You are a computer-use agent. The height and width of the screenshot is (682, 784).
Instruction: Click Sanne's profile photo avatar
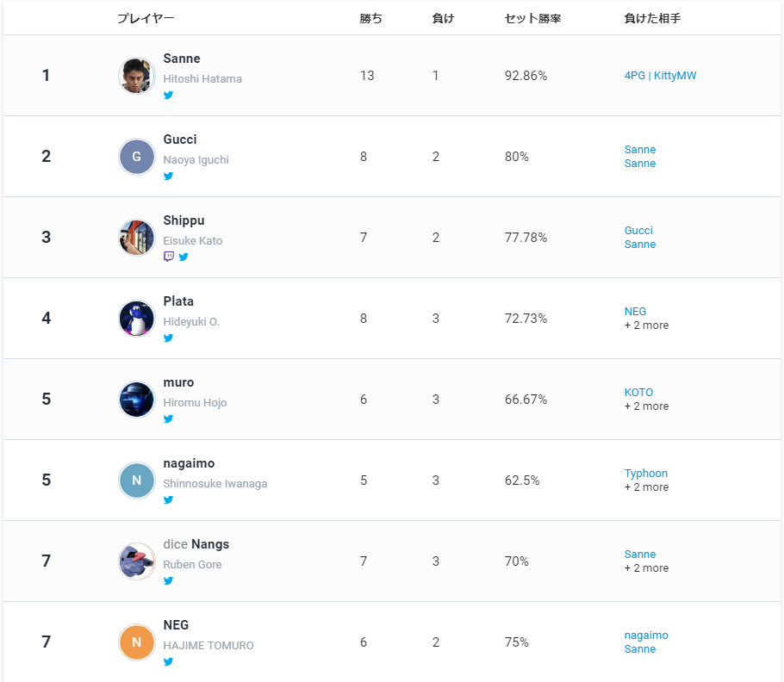[136, 76]
